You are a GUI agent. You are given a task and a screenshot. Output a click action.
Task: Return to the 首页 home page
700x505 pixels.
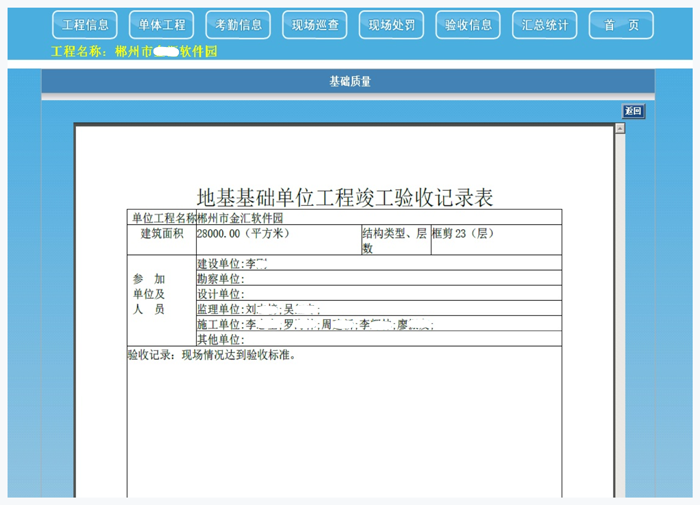click(x=621, y=25)
